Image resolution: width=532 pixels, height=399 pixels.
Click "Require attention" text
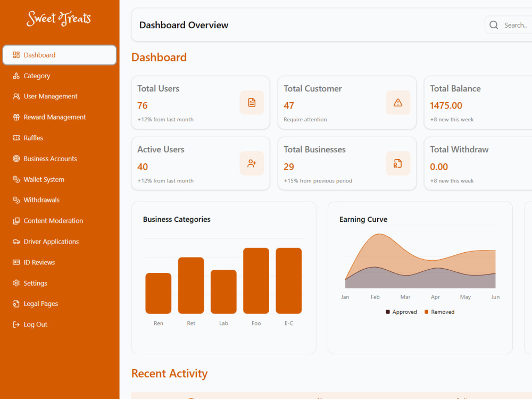[x=305, y=119]
